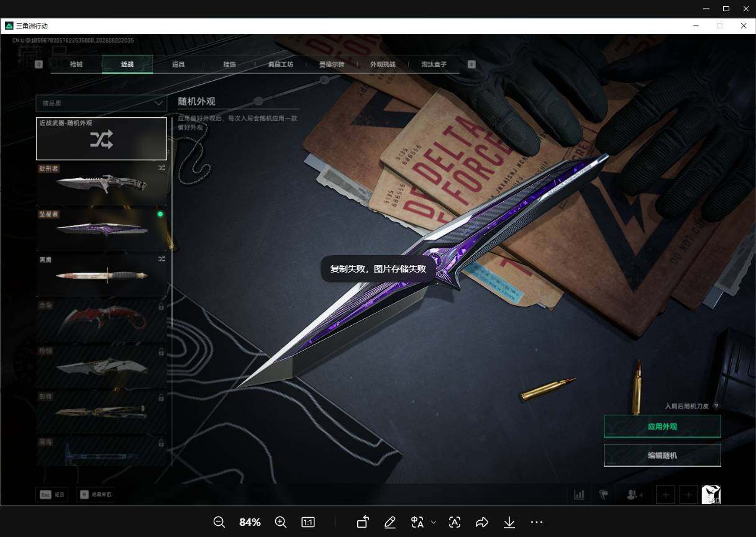Select the locked red karambit skin
756x537 pixels.
pos(101,320)
